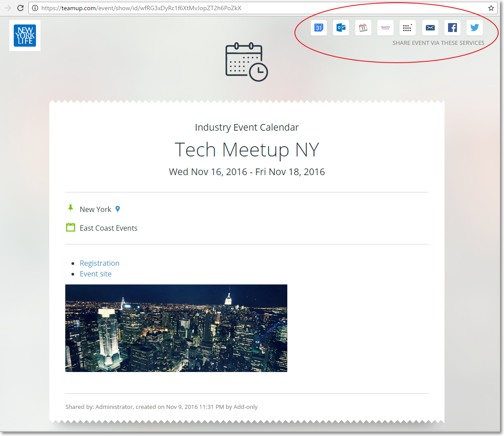Image resolution: width=504 pixels, height=436 pixels.
Task: Click the Industry Event Calendar heading
Action: 247,128
